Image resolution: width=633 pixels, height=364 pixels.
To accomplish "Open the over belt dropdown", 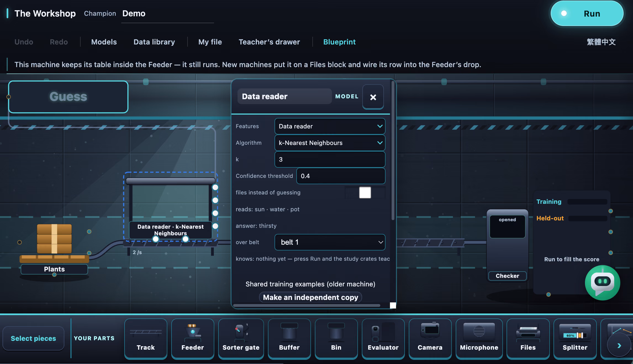I will 330,242.
